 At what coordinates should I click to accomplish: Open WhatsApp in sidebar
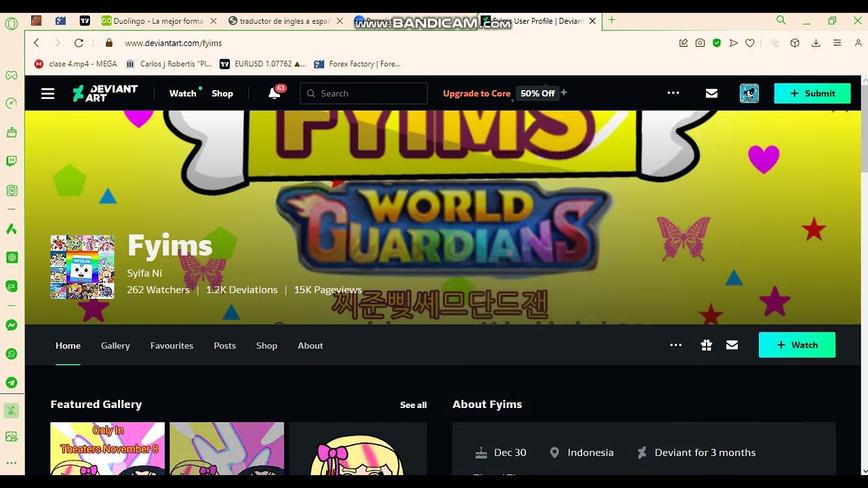tap(12, 354)
